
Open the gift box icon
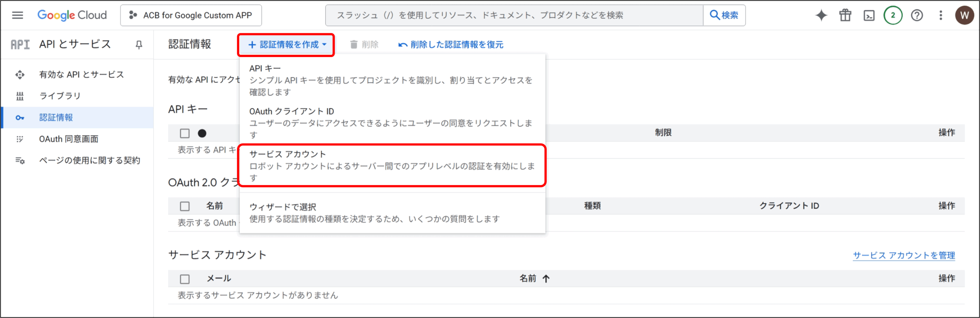pos(845,15)
